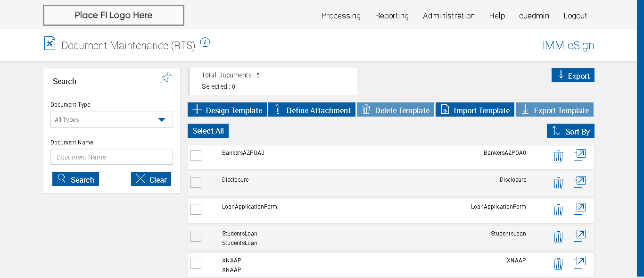Viewport: 644px width, 278px height.
Task: Open Disclosure document in new window
Action: [579, 182]
